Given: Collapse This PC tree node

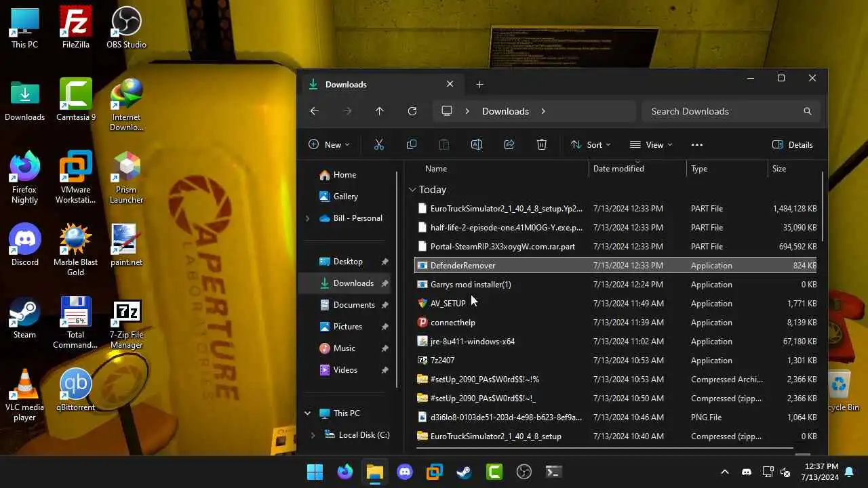Looking at the screenshot, I should pos(308,413).
